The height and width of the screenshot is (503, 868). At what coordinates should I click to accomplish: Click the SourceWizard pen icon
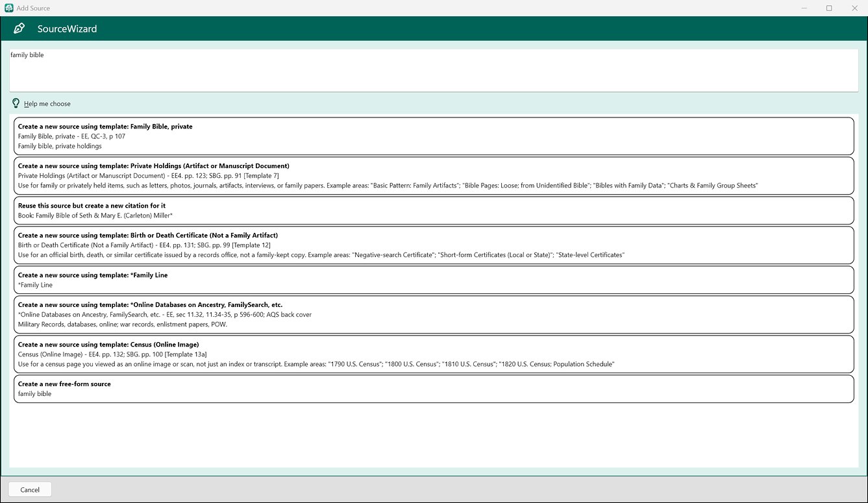(19, 29)
